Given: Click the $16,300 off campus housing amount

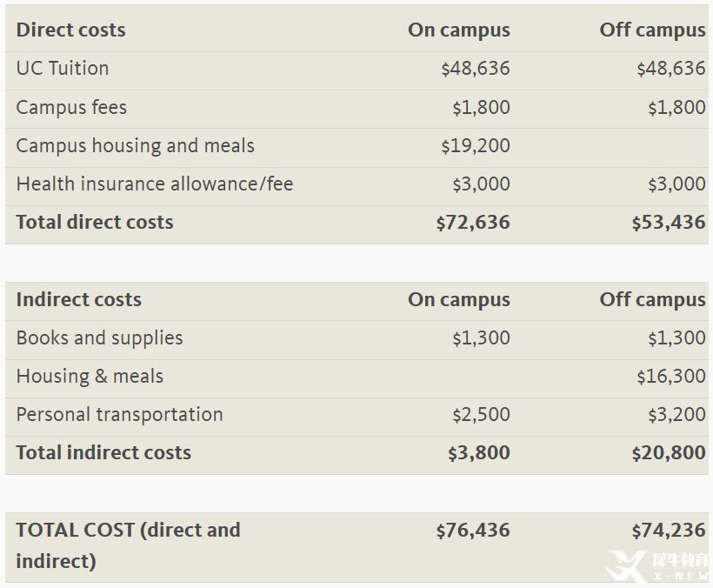Looking at the screenshot, I should pos(671,376).
